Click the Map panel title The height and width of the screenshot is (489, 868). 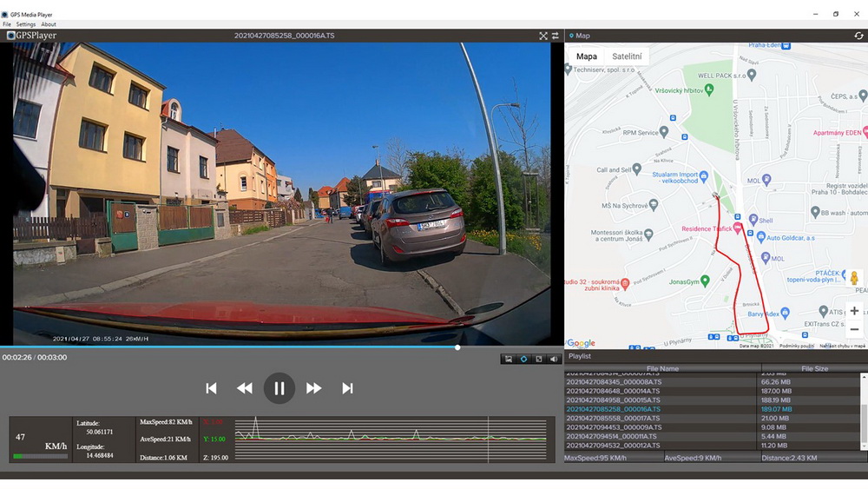click(x=582, y=36)
